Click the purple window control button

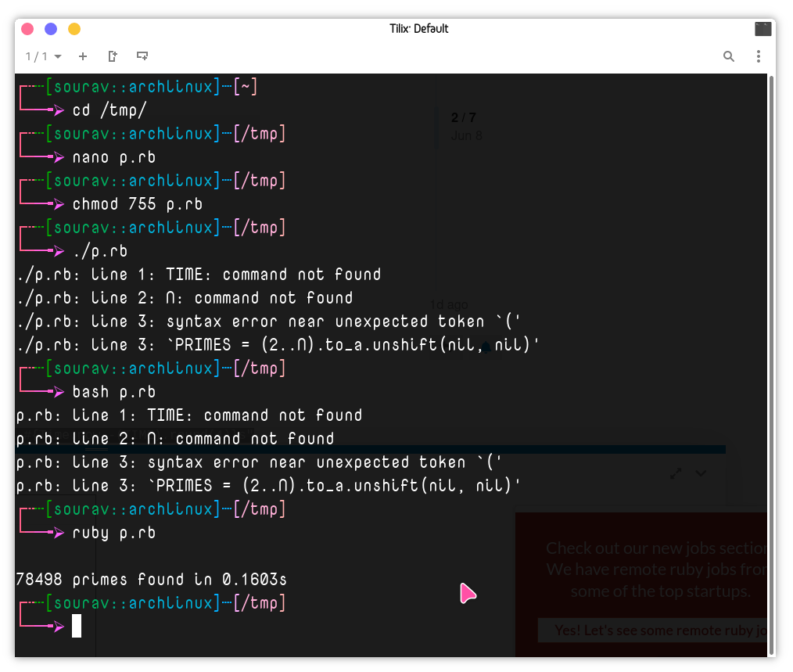pos(51,29)
